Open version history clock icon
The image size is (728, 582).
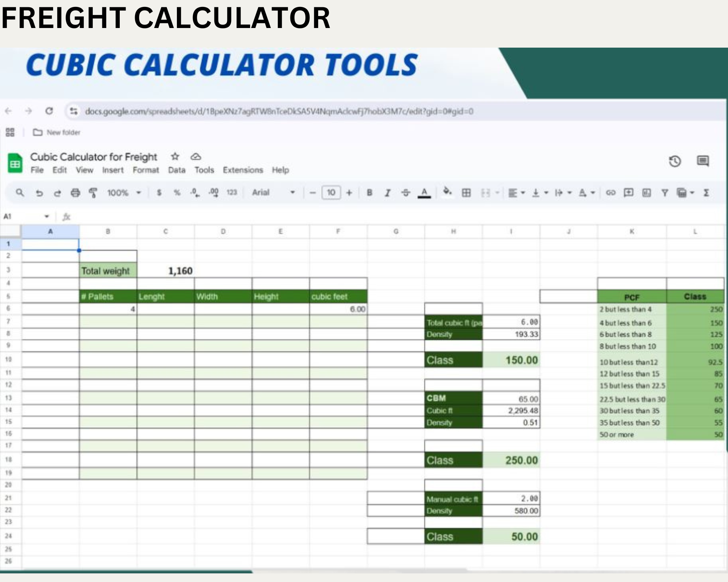pyautogui.click(x=675, y=161)
